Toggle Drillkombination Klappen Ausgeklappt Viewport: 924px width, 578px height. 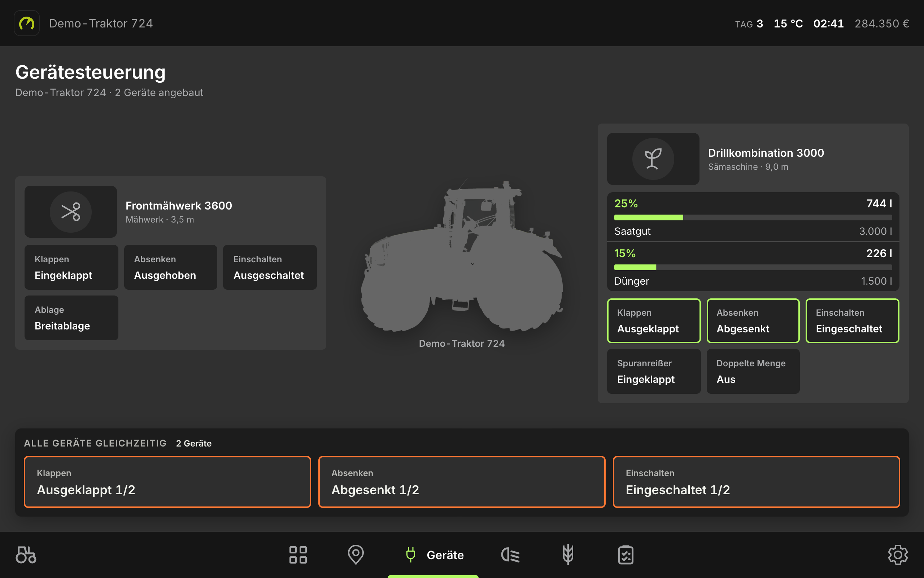tap(654, 321)
